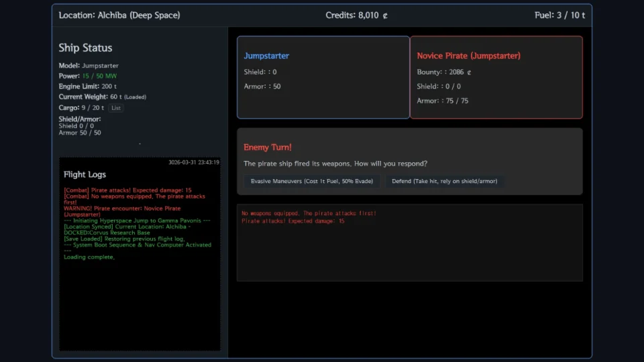Select the Novice Pirate enemy card

pos(496,77)
